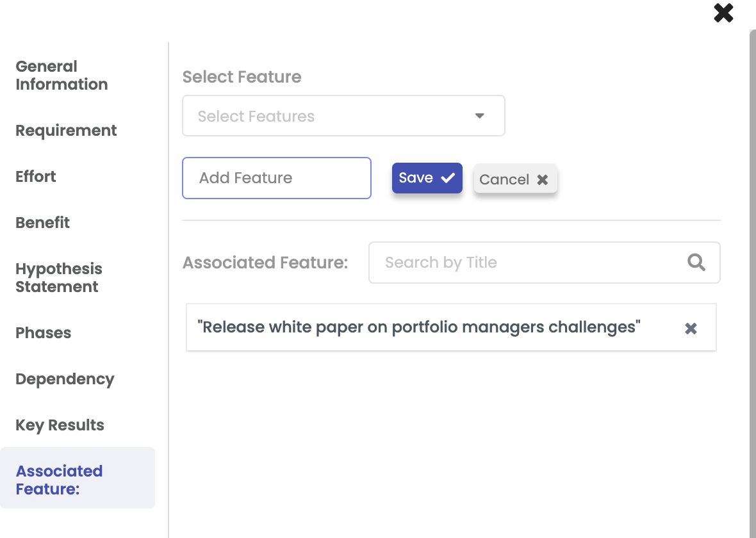Navigate to the Phases tab
Viewport: 756px width, 538px height.
(x=44, y=333)
